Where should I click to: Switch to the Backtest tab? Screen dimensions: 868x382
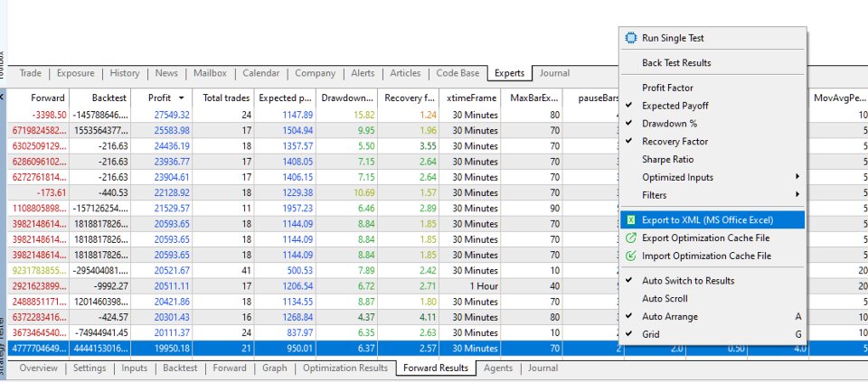click(180, 368)
